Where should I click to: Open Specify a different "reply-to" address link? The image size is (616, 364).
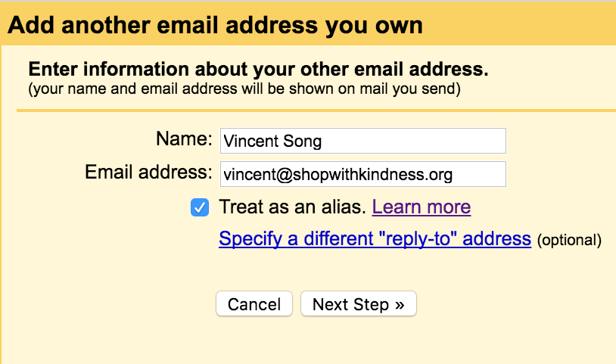click(x=375, y=238)
